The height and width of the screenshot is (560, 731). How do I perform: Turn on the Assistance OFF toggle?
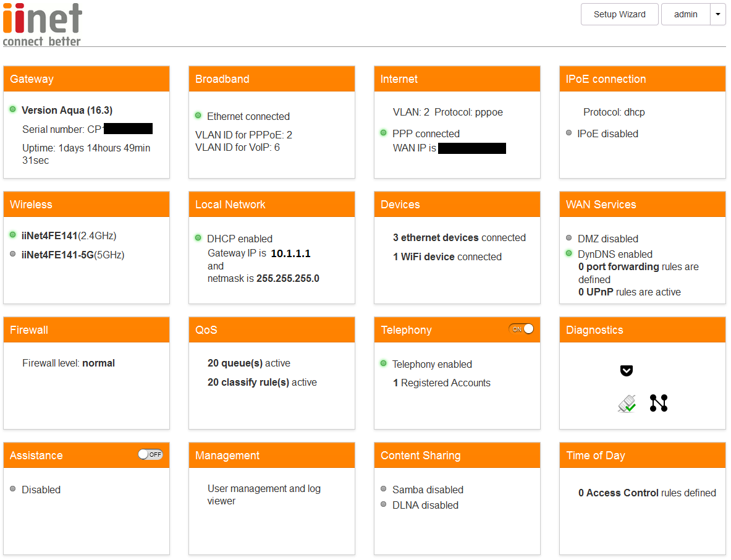150,454
